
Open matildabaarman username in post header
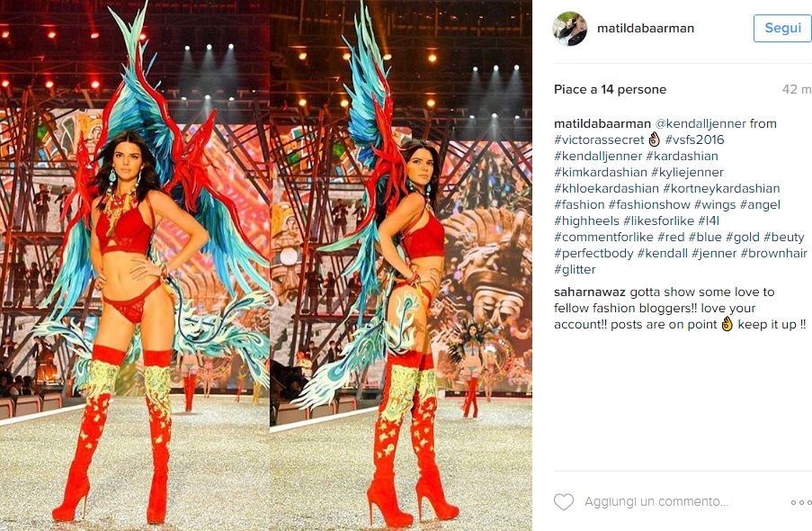pyautogui.click(x=646, y=29)
